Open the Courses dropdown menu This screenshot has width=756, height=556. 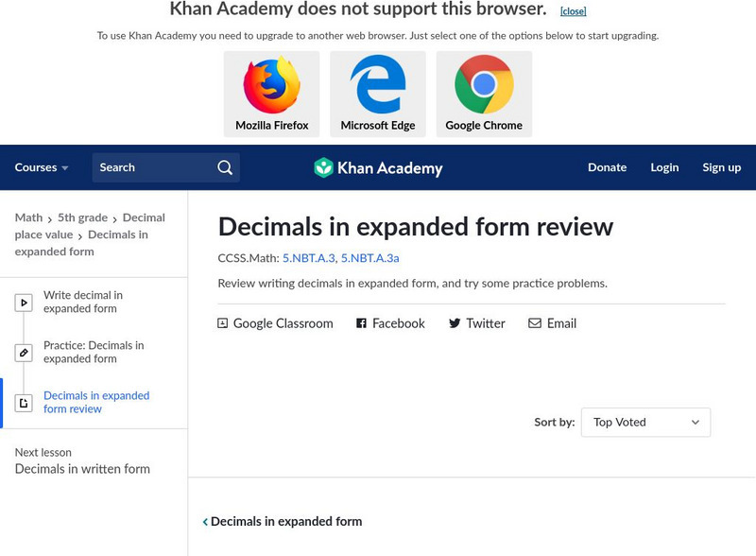point(42,167)
